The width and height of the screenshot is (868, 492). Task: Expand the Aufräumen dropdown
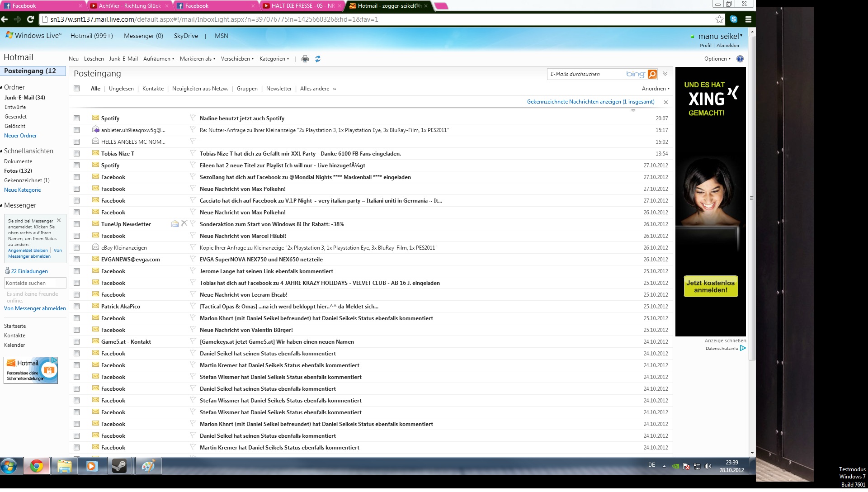tap(159, 59)
